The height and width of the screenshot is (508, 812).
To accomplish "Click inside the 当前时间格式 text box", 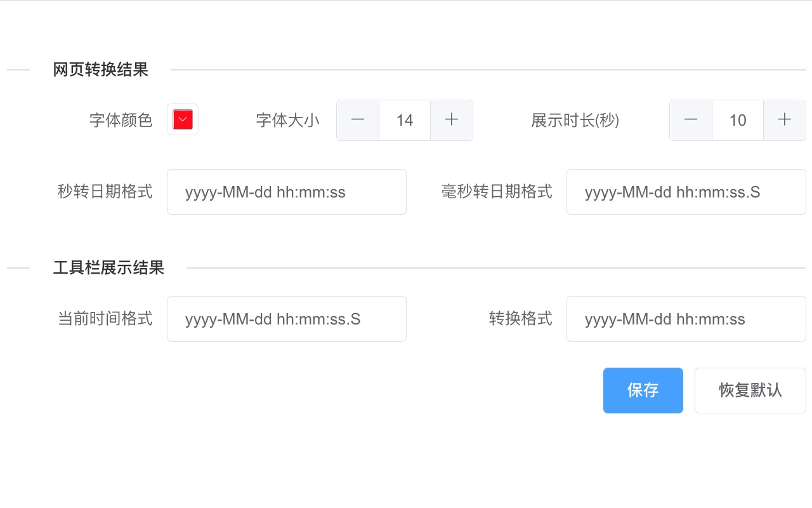I will click(286, 318).
